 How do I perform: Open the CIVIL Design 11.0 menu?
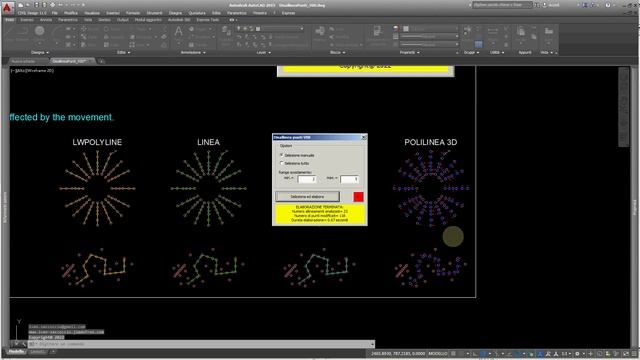32,13
